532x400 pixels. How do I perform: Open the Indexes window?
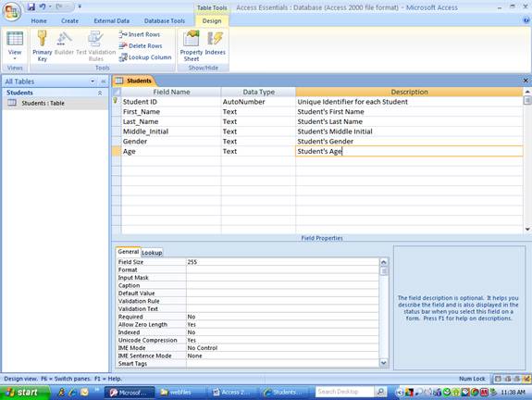click(215, 43)
